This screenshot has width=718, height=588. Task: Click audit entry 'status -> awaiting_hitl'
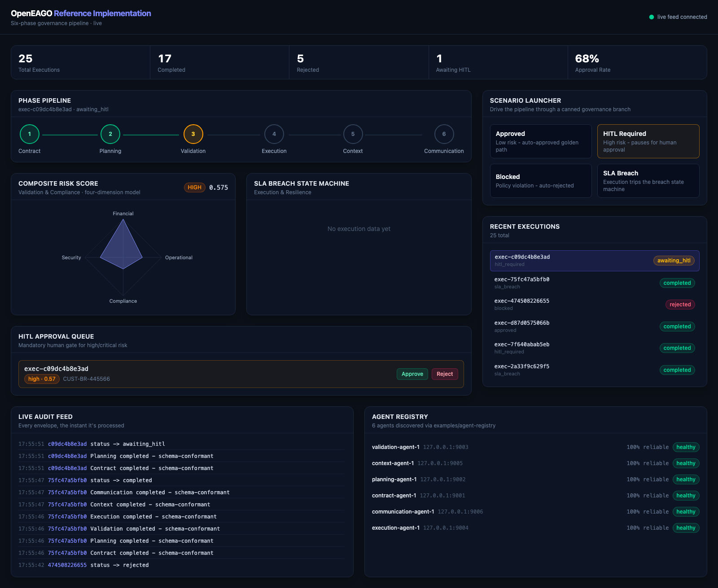pyautogui.click(x=181, y=444)
